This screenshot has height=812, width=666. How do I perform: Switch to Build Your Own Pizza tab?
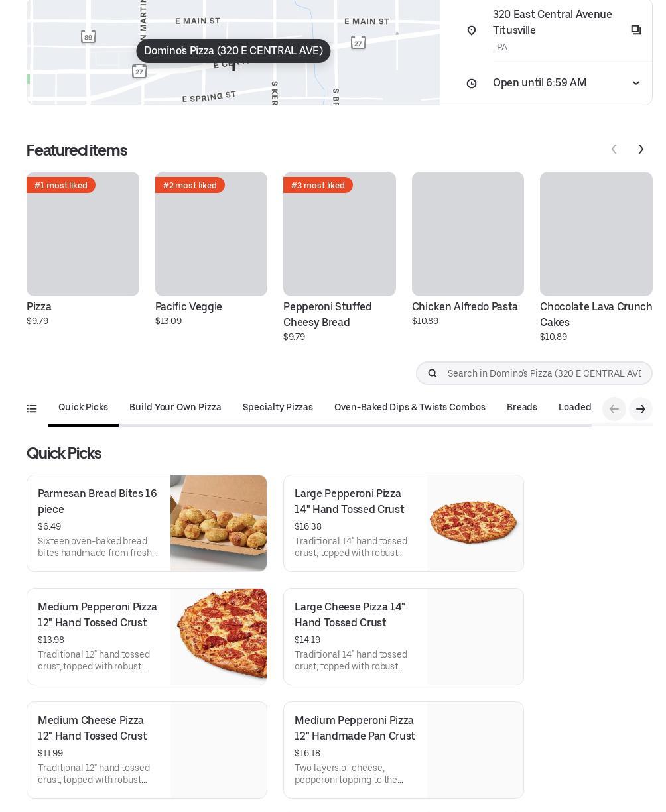(175, 407)
